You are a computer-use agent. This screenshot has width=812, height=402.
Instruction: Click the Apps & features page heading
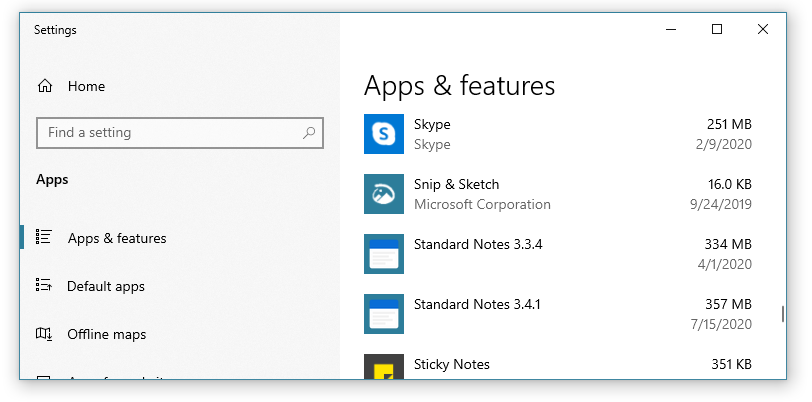tap(459, 86)
